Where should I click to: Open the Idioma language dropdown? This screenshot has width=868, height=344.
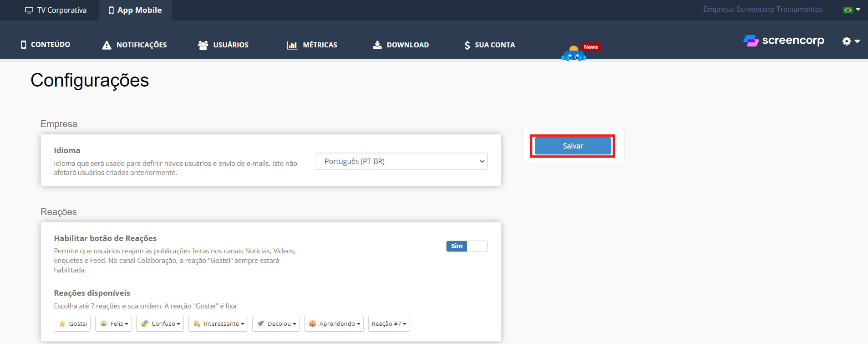point(402,161)
